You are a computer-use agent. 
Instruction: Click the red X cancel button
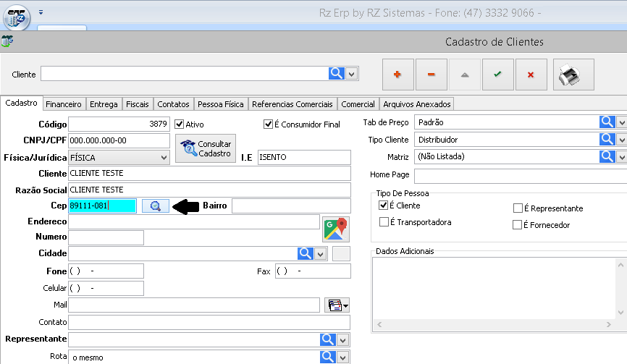(531, 75)
